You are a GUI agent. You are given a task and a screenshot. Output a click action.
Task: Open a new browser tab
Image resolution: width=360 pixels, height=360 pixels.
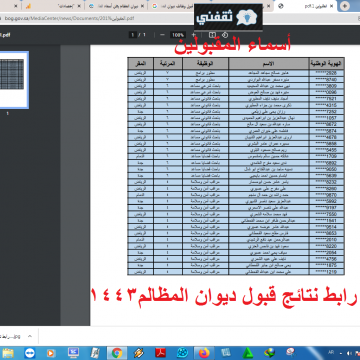[x=345, y=6]
